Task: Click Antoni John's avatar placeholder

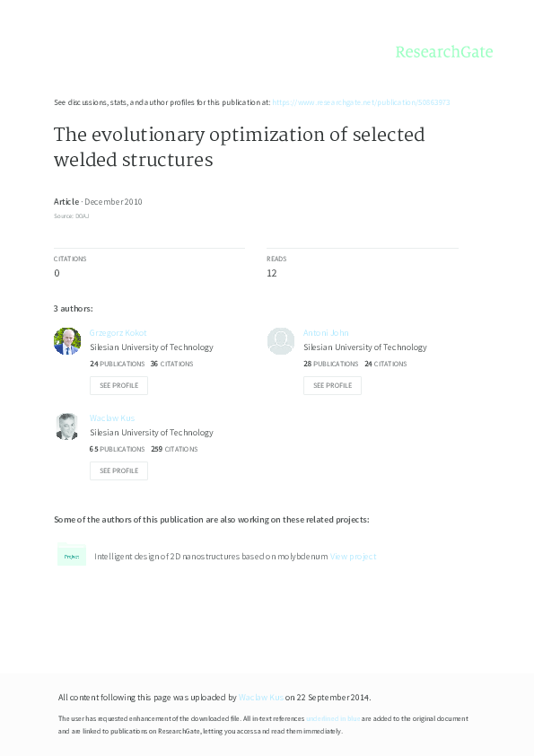Action: (x=280, y=341)
